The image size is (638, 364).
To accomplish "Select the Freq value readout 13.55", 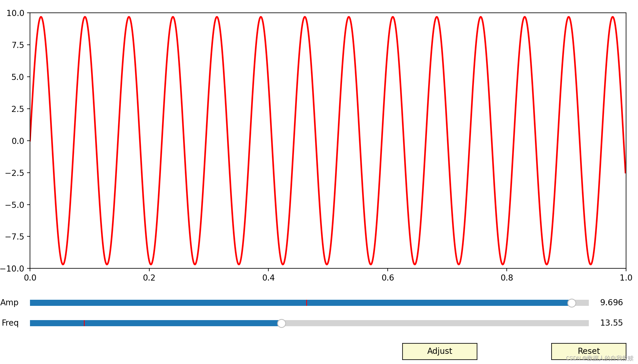I will (x=611, y=323).
